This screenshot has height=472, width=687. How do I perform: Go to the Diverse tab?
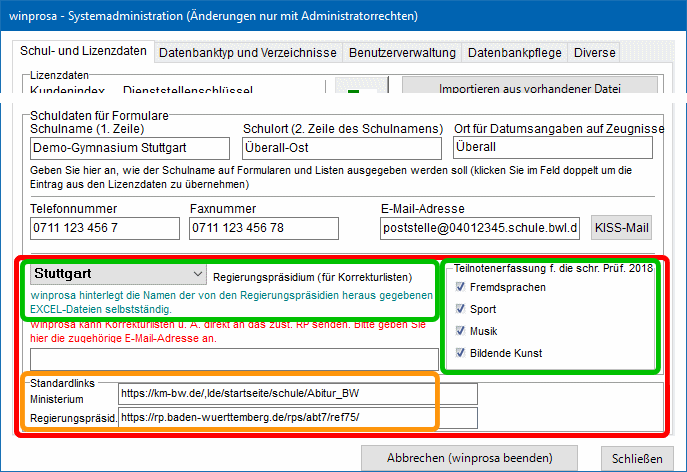pyautogui.click(x=595, y=53)
